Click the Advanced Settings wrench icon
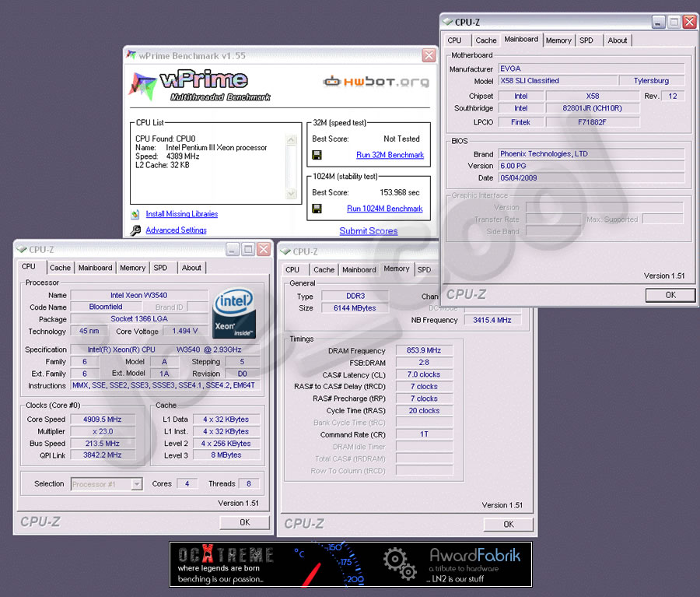Screen dimensions: 700x597 [x=135, y=230]
